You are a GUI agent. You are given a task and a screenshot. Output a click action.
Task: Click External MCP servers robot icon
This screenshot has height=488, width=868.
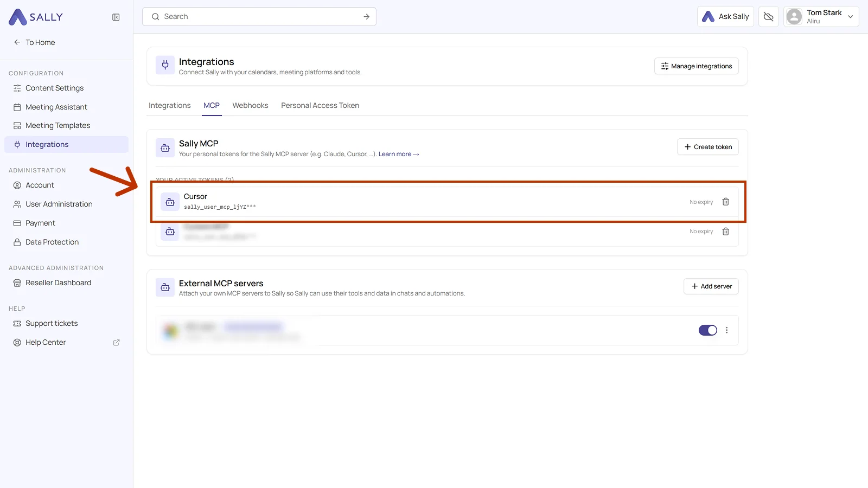pos(165,287)
